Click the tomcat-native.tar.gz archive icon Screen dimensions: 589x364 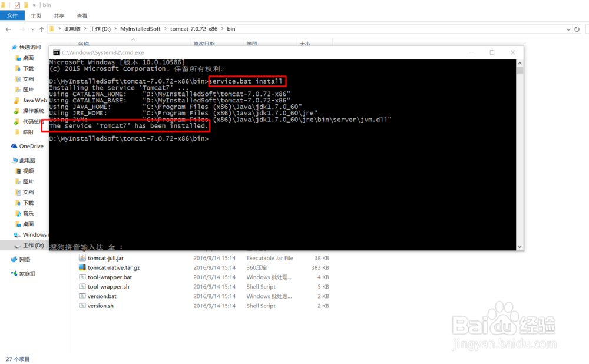point(82,267)
